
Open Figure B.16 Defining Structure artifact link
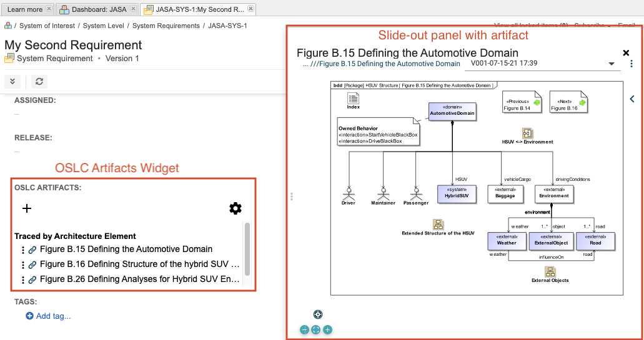[139, 265]
